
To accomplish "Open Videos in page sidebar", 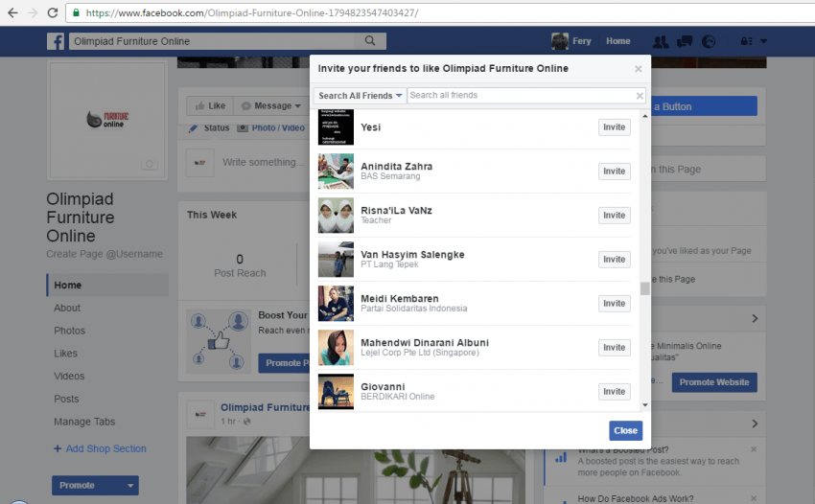I will tap(69, 377).
